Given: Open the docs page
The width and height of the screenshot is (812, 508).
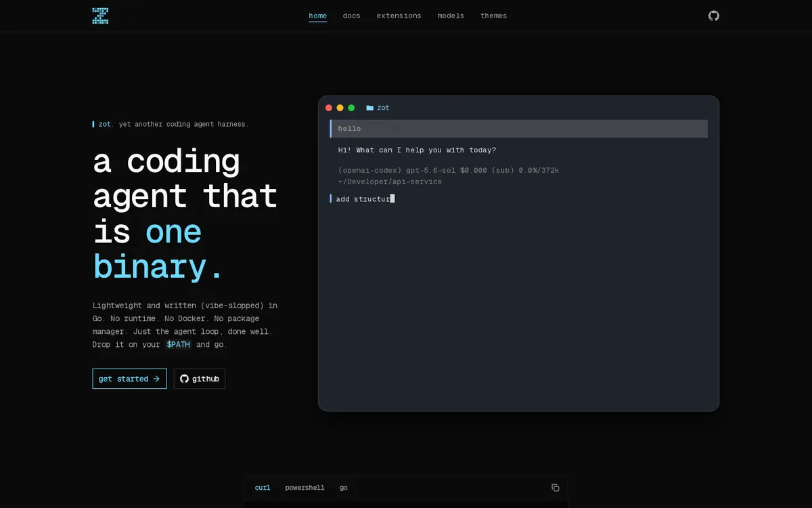Looking at the screenshot, I should [352, 16].
